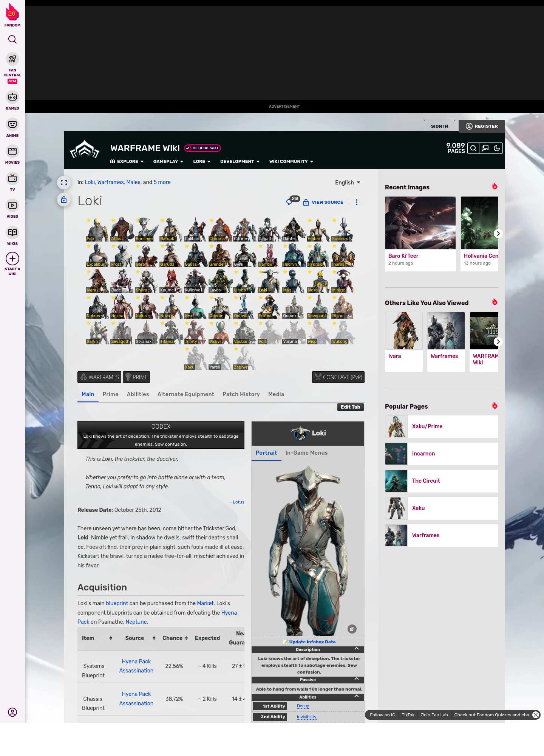544x756 pixels.
Task: Collapse the Passive infobox section
Action: (356, 679)
